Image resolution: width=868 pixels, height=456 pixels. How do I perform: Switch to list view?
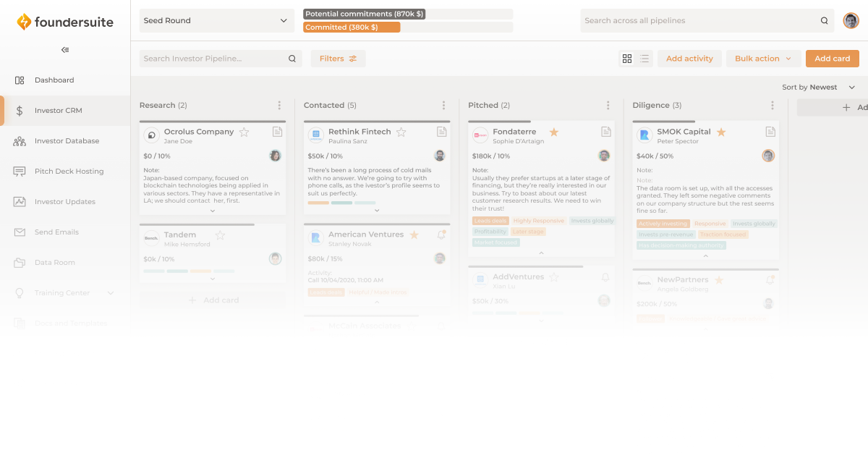(644, 59)
